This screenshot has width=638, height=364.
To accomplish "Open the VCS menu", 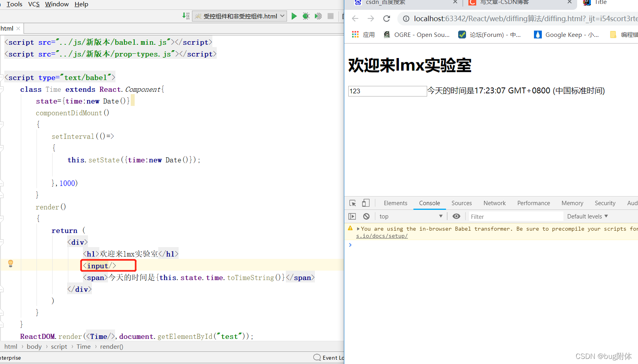I will coord(34,4).
